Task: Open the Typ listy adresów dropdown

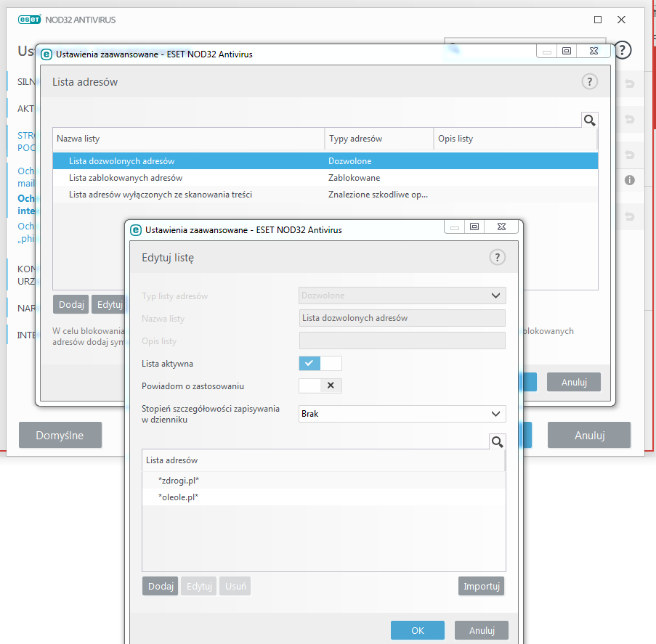Action: (x=402, y=295)
